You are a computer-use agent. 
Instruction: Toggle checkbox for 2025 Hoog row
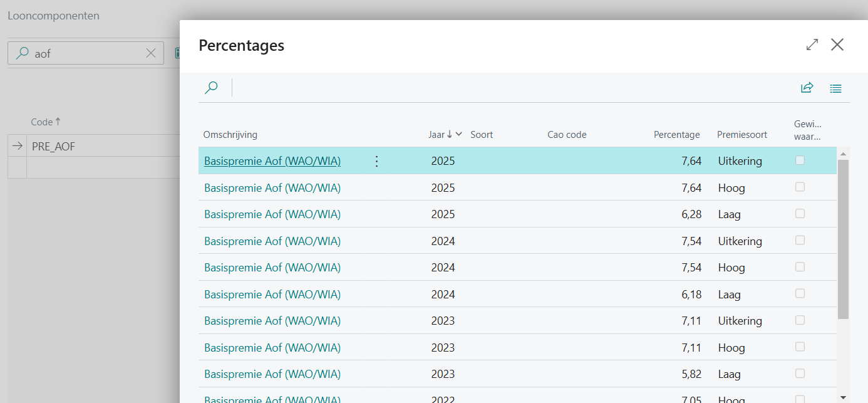(x=800, y=187)
